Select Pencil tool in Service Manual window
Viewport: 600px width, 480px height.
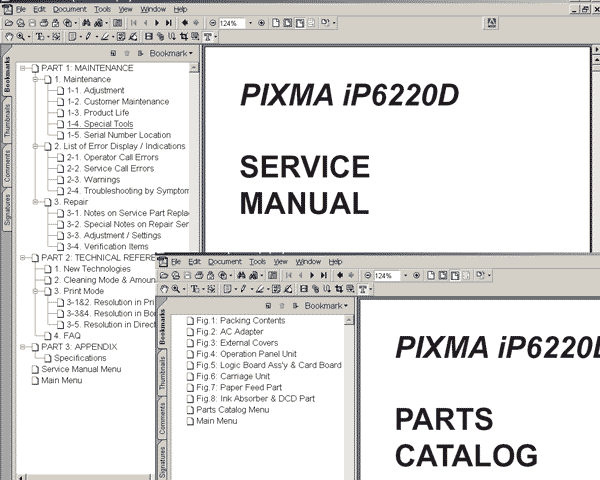(88, 37)
